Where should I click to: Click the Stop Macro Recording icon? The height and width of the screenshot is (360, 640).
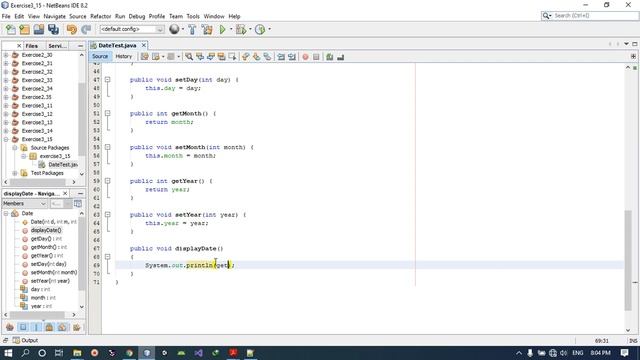[316, 57]
